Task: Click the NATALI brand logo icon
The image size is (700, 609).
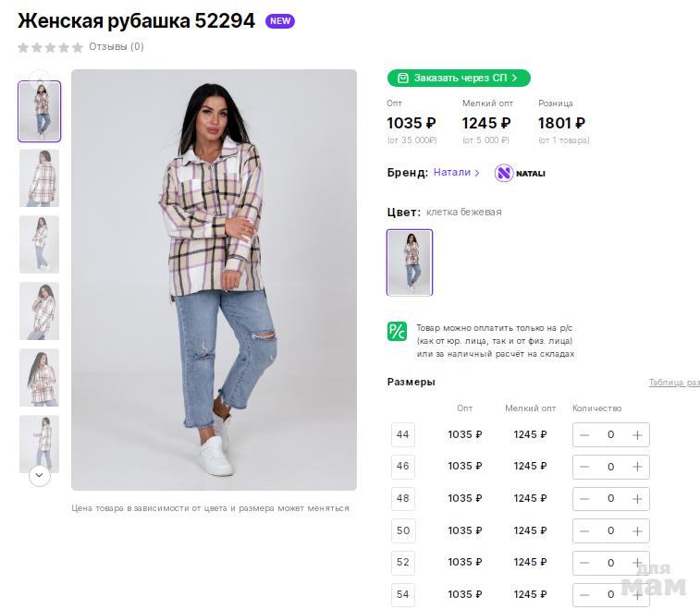Action: point(504,173)
